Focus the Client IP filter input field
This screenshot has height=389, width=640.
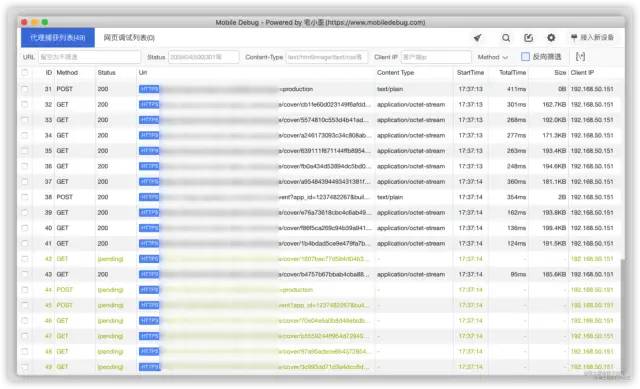(x=436, y=57)
